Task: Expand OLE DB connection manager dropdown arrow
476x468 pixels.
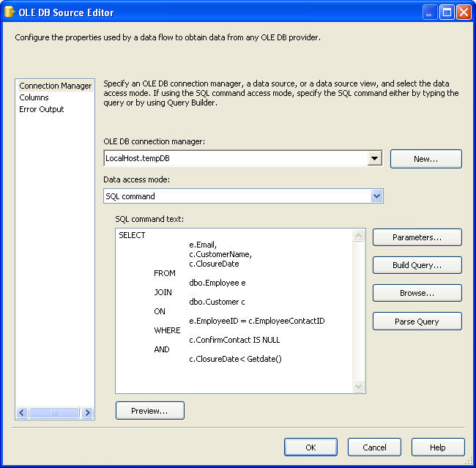Action: tap(375, 158)
